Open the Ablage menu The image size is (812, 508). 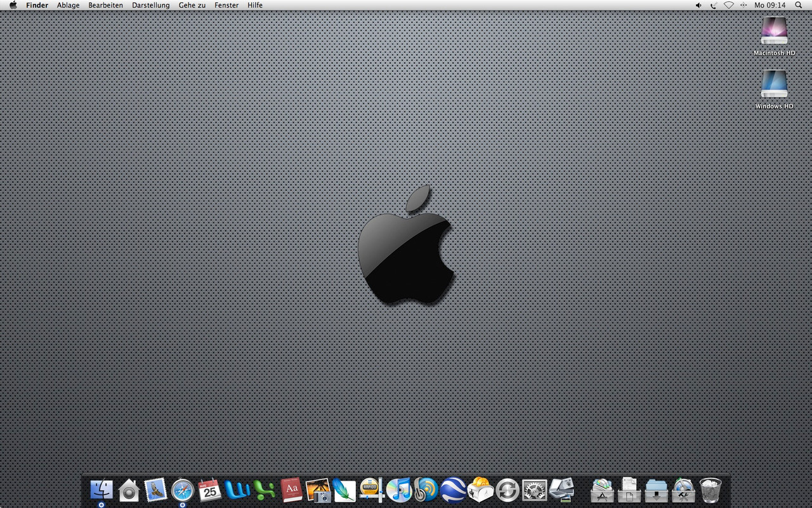[x=69, y=5]
